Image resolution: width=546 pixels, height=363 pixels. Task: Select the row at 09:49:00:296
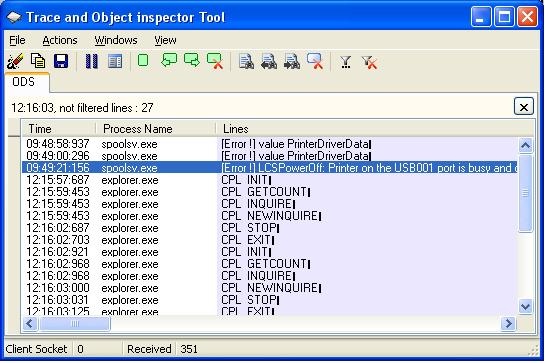click(270, 156)
